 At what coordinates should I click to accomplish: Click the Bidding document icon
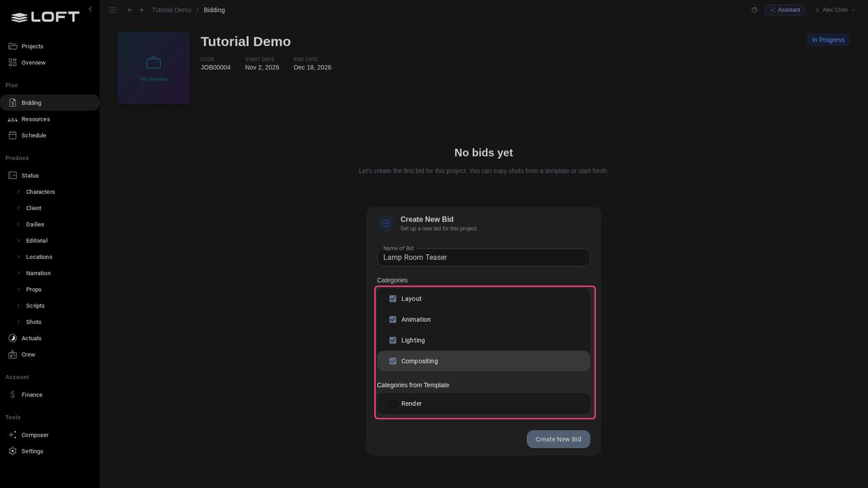(x=12, y=103)
